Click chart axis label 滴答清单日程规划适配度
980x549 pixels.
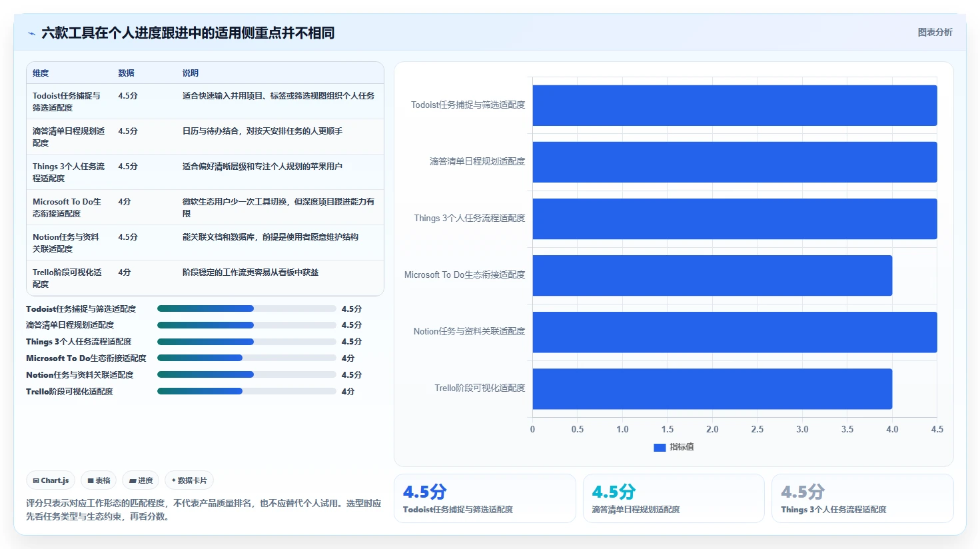tap(477, 161)
